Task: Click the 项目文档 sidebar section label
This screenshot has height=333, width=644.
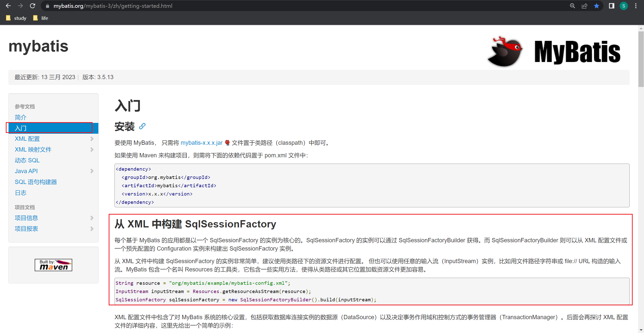Action: pos(25,207)
